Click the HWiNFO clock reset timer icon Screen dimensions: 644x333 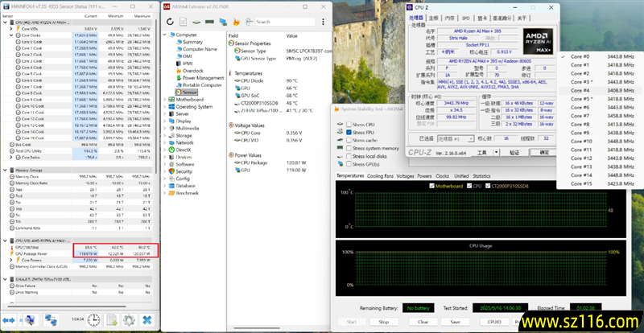[x=94, y=320]
